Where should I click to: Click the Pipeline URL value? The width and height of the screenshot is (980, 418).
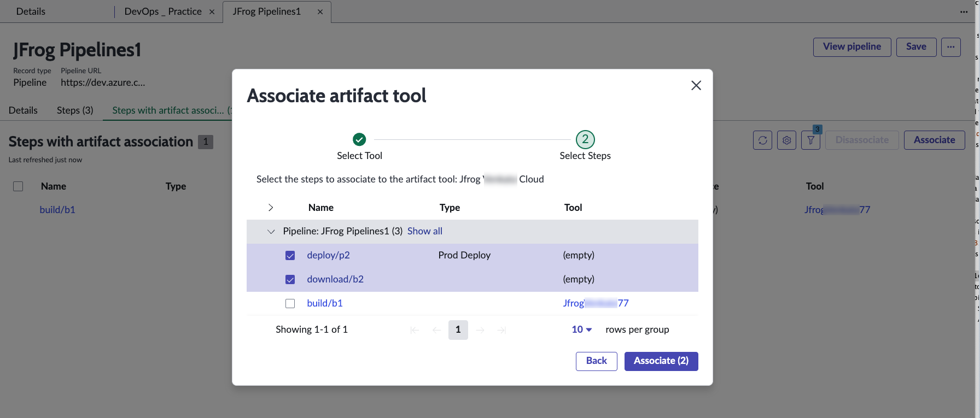[x=103, y=83]
